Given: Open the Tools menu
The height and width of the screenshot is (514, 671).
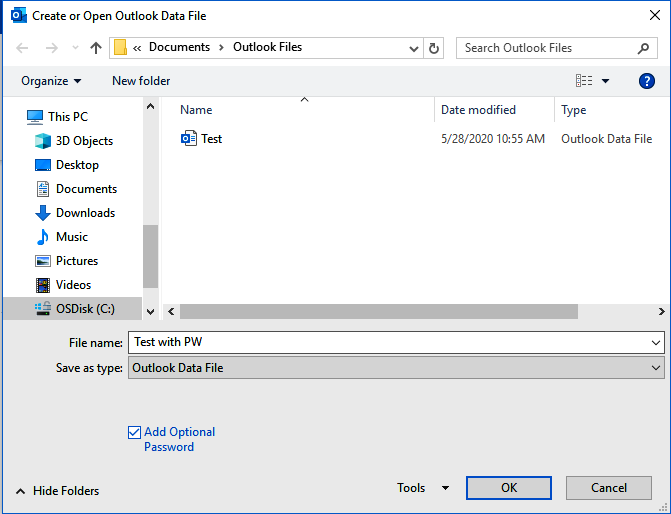Looking at the screenshot, I should tap(423, 488).
